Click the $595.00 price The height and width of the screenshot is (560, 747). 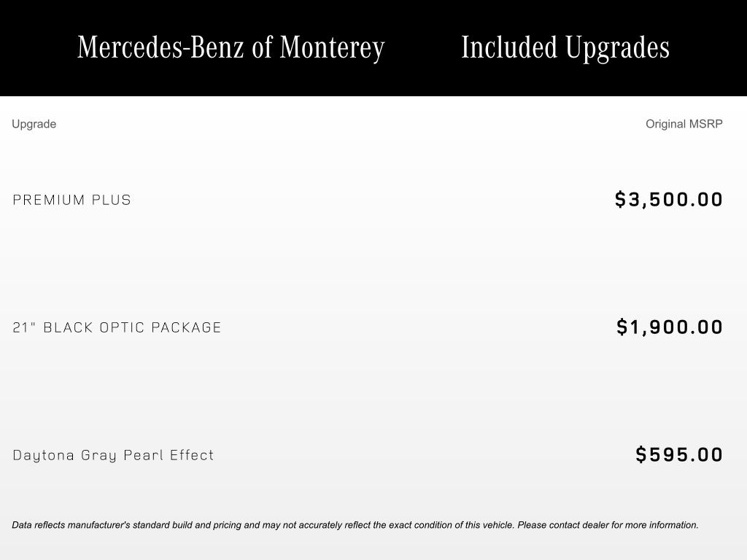[679, 455]
